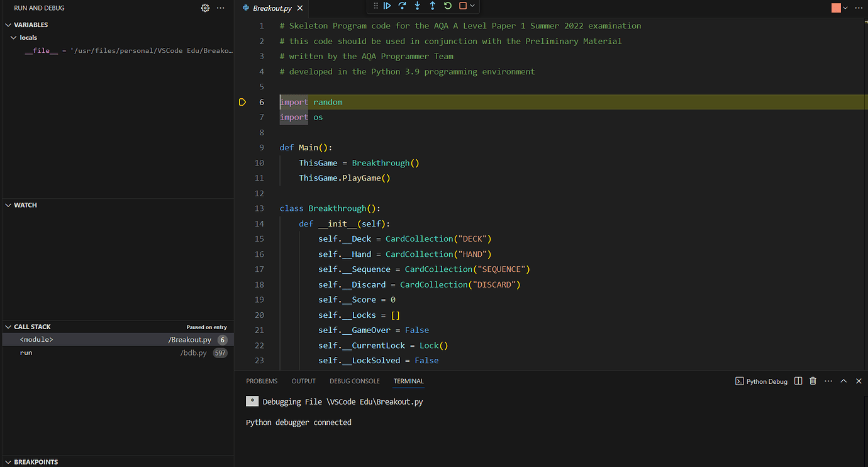Click the Step Over debug icon
The image size is (868, 467).
[403, 6]
